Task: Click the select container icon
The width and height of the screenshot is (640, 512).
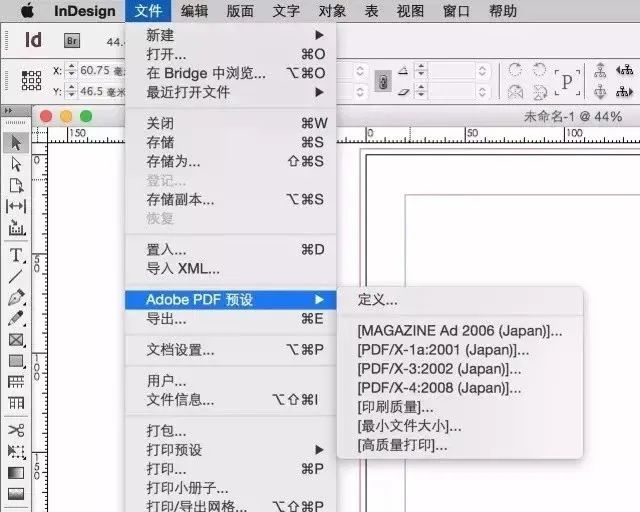Action: pos(600,70)
